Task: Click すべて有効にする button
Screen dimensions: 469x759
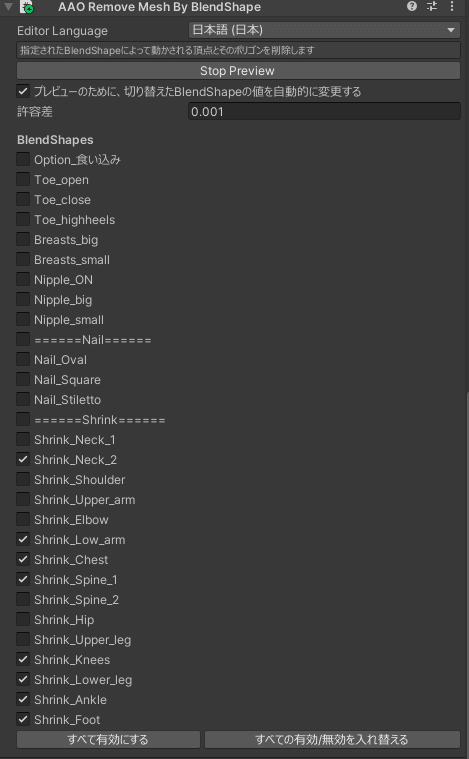Action: click(108, 739)
